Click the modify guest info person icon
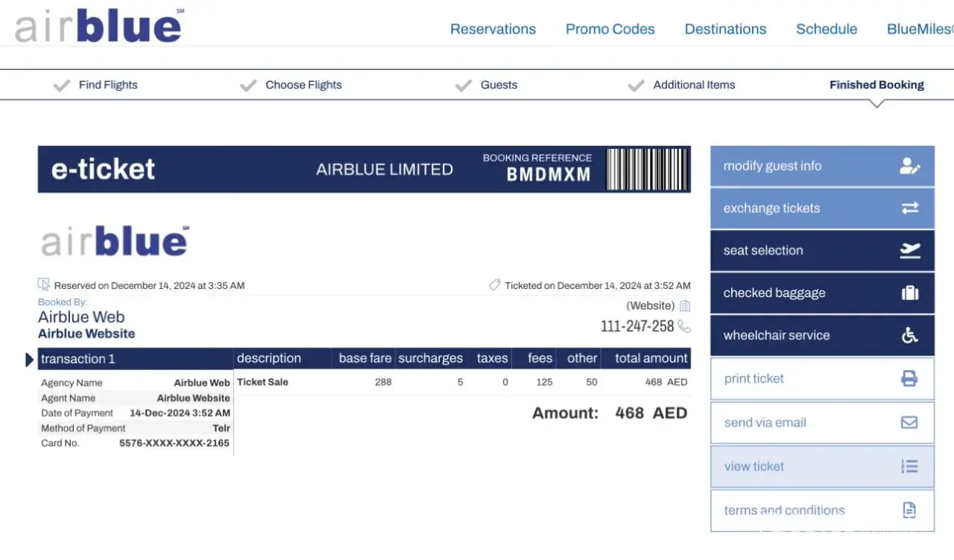Screen dimensions: 954x560 point(909,166)
